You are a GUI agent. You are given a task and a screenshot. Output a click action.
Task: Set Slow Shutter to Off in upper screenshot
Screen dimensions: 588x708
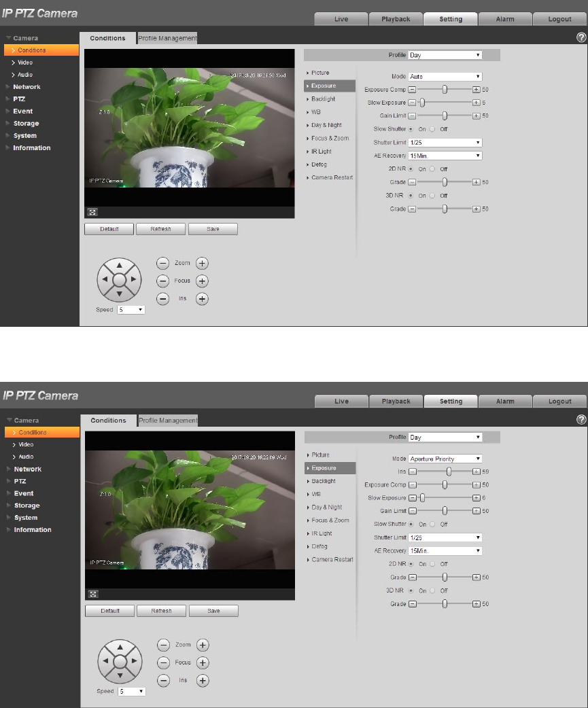pos(432,129)
